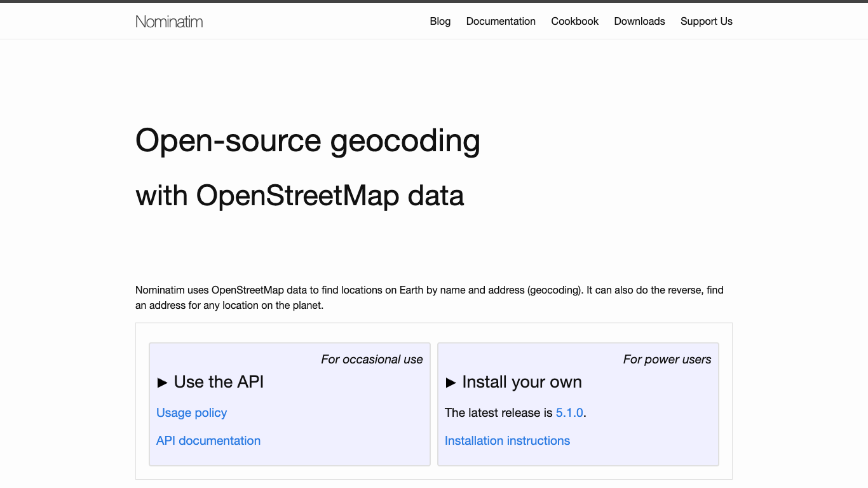Select Downloads in the header menu

coord(639,21)
